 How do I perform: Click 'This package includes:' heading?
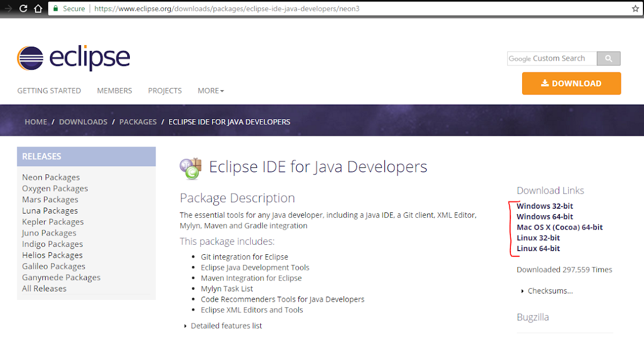click(227, 241)
